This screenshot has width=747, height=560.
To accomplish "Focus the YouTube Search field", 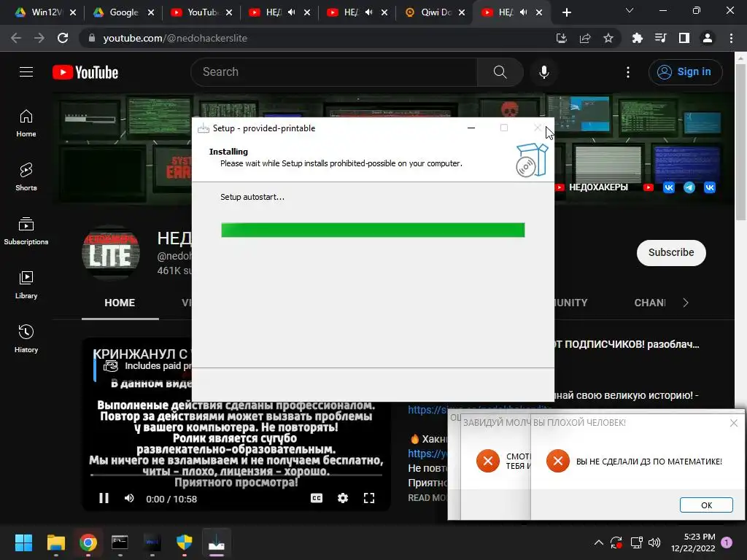I will (333, 72).
